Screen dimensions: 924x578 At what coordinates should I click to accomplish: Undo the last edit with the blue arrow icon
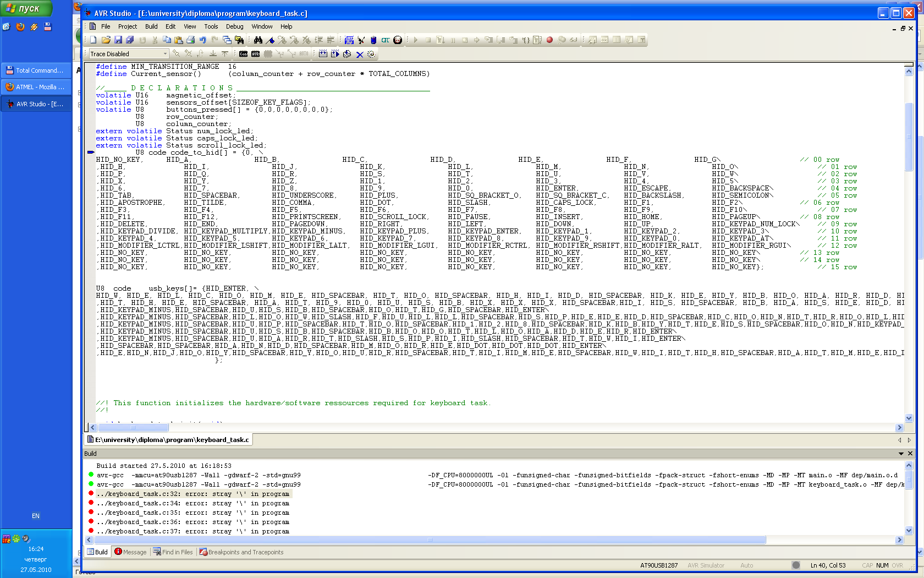(203, 40)
